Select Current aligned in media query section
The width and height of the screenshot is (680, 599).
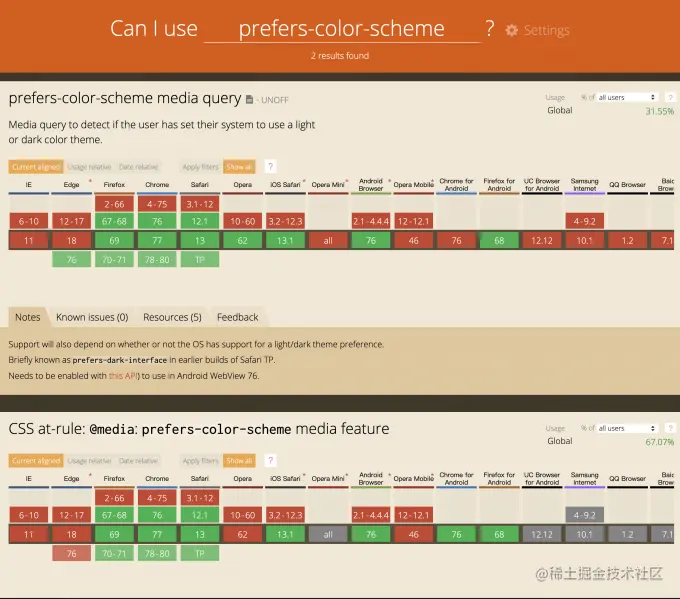click(x=36, y=167)
